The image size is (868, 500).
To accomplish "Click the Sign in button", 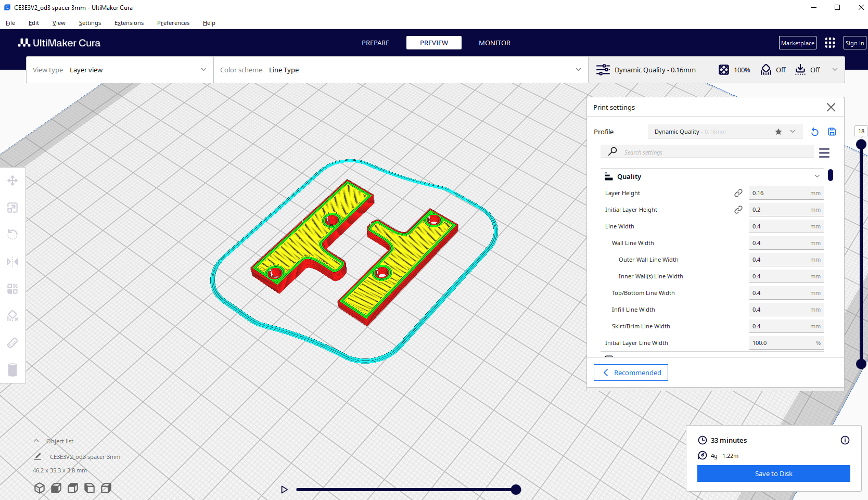I will coord(855,43).
